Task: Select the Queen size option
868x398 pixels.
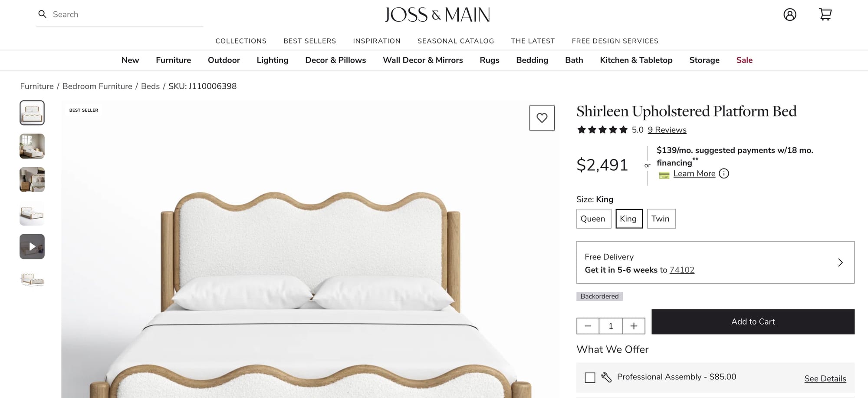Action: (593, 219)
